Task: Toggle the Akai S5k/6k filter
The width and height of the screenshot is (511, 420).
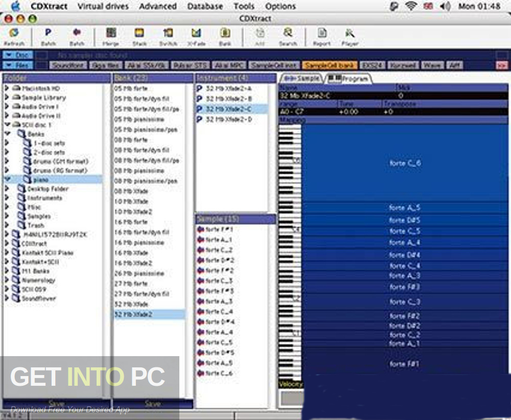Action: click(x=147, y=65)
